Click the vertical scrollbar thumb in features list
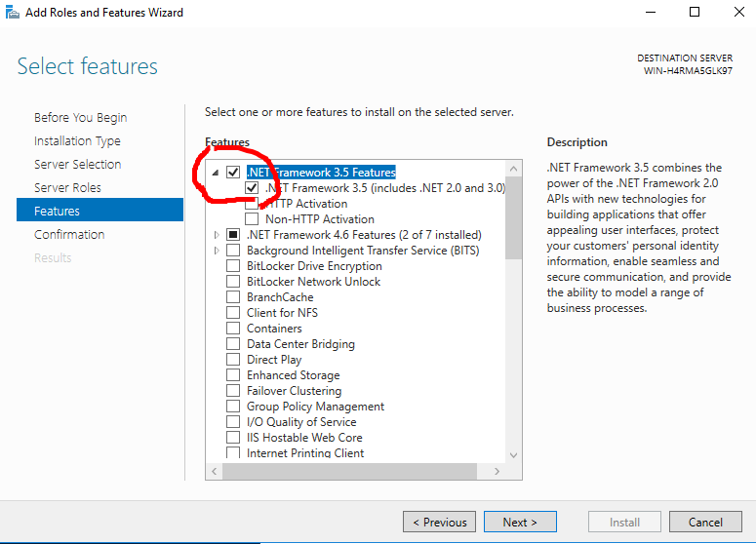 (x=513, y=217)
